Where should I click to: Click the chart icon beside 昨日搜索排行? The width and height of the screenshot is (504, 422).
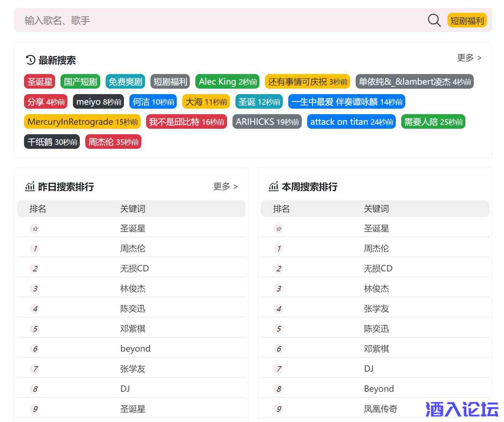tap(30, 186)
